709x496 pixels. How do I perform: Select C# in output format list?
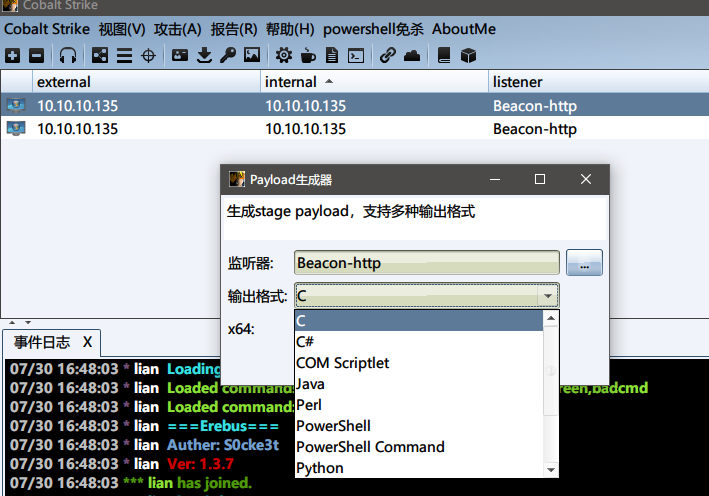[x=419, y=342]
